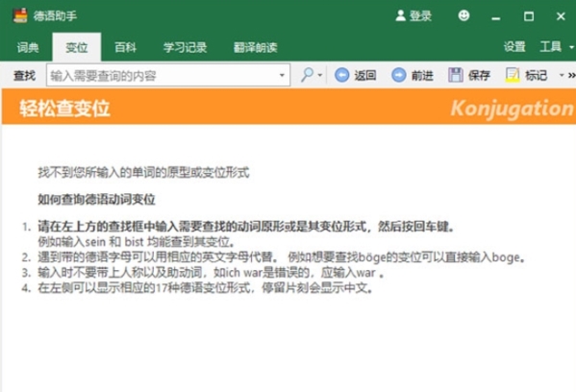
Task: Switch to the 词典 tab
Action: tap(28, 47)
